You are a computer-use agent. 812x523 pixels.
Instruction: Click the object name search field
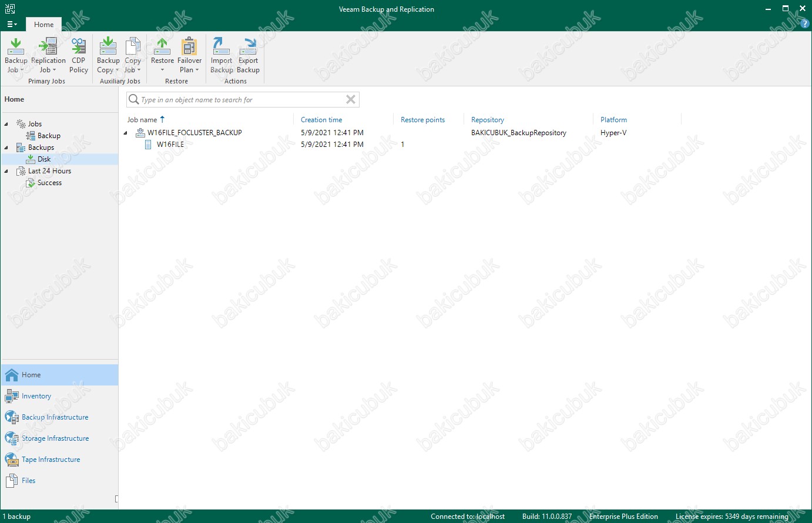[242, 99]
